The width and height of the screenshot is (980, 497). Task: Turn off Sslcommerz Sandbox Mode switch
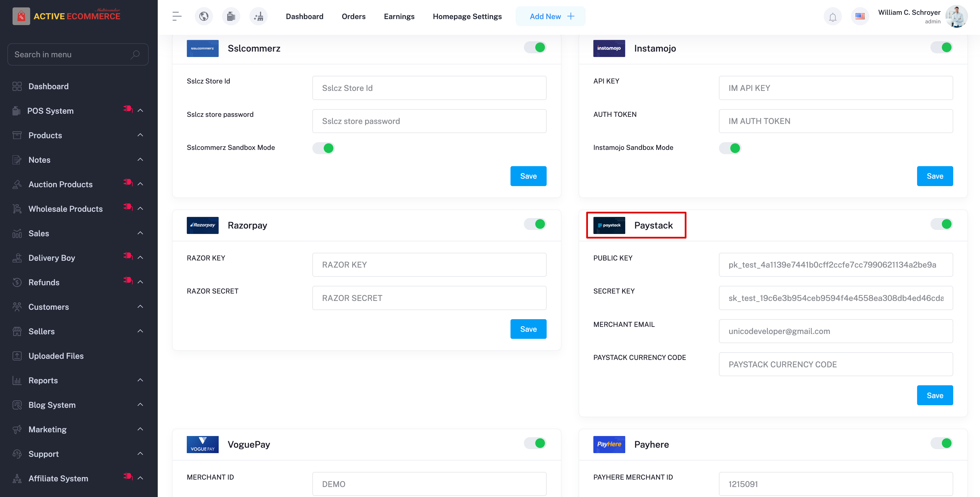[x=323, y=148]
